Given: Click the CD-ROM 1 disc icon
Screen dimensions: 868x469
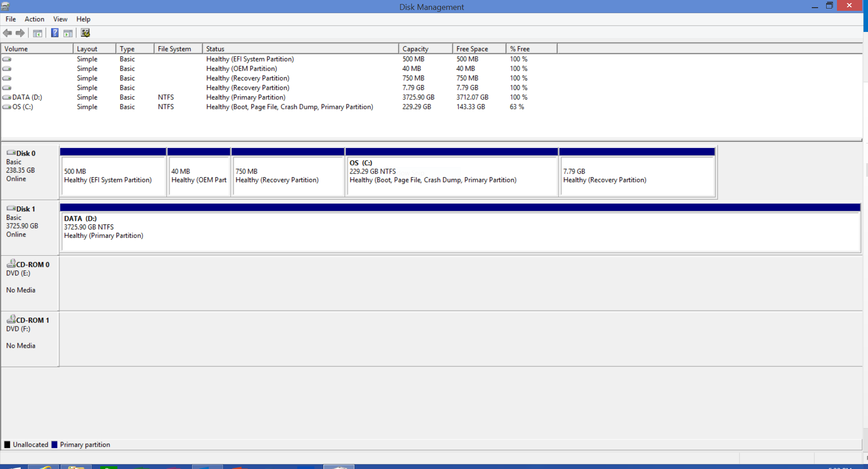Looking at the screenshot, I should (x=11, y=319).
